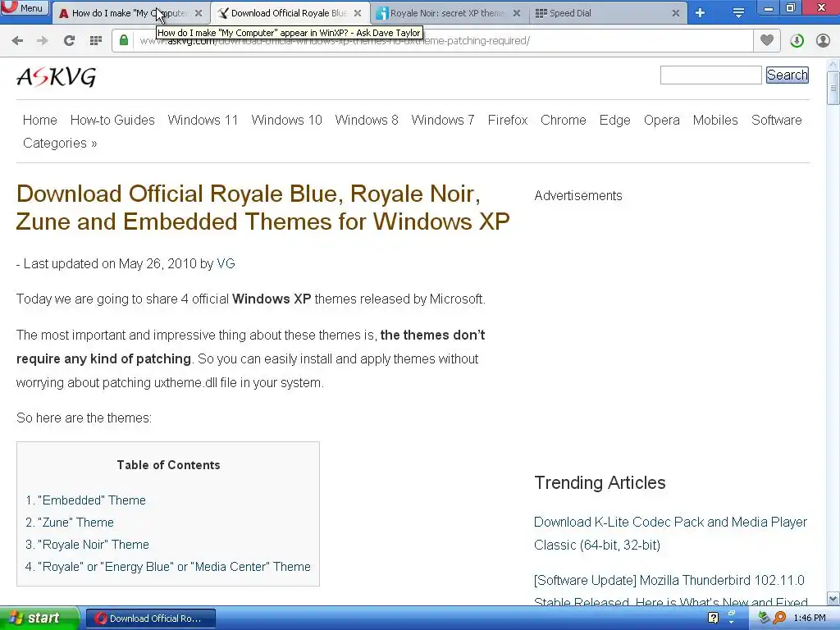Click the Search button

(x=787, y=75)
